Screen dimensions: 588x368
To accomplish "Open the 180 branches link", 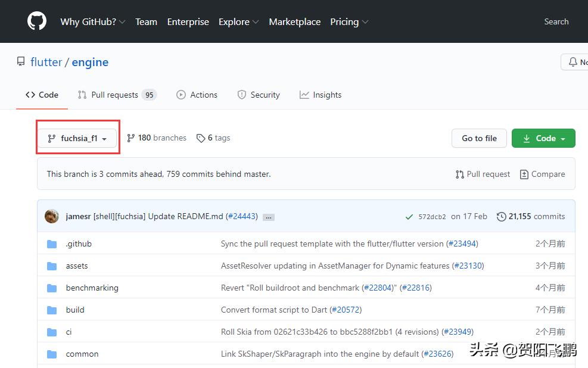I will tap(157, 138).
